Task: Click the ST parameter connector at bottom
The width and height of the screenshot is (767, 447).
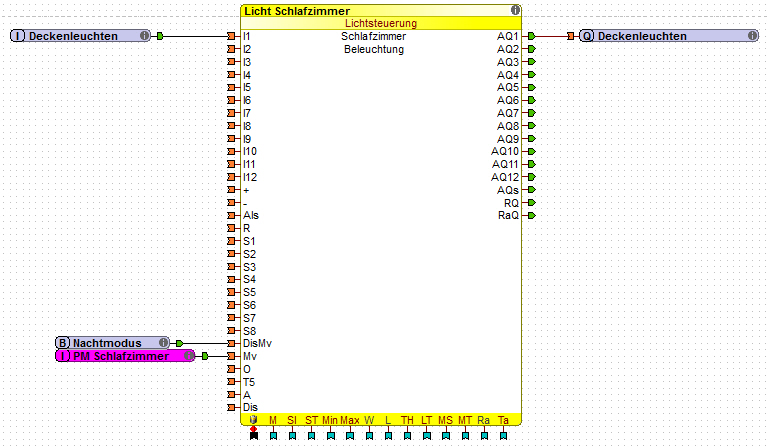Action: coord(312,435)
